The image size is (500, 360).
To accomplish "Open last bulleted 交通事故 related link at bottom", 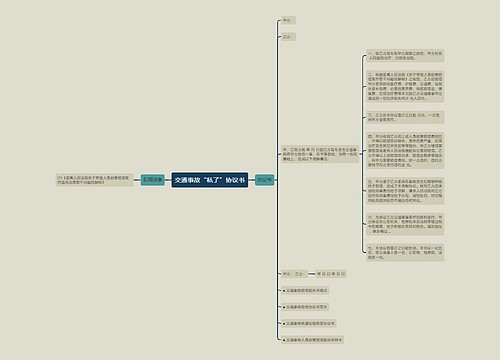I will [x=312, y=340].
